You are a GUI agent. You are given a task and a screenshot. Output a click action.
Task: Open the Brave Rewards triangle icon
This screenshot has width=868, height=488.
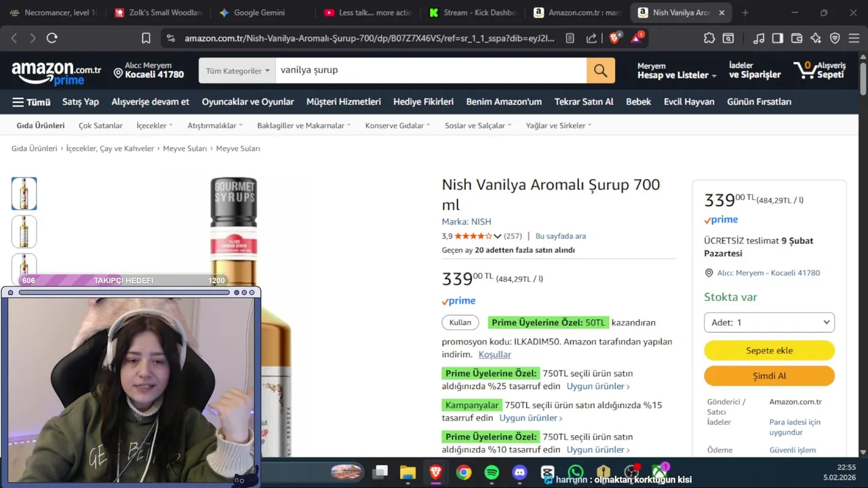[637, 38]
